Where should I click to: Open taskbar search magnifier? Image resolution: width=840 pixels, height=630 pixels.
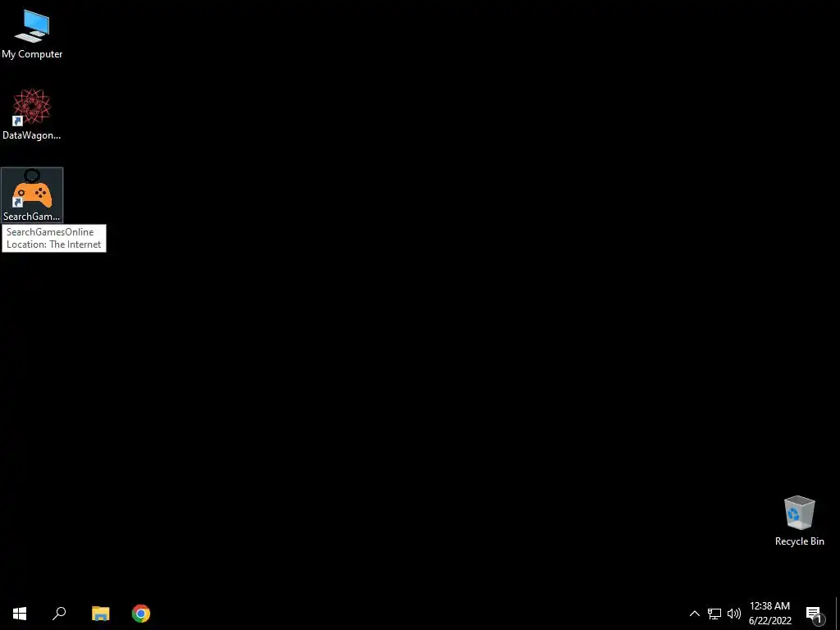pos(59,614)
